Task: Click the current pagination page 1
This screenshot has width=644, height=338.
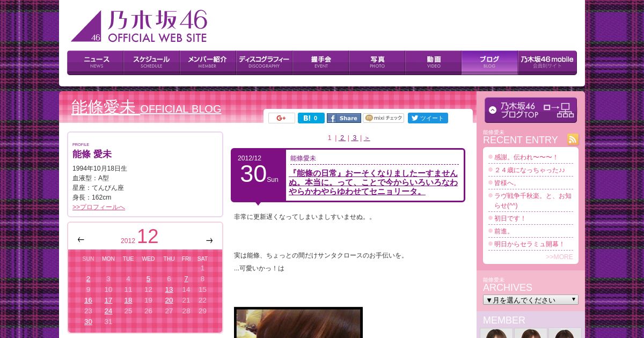Action: [330, 138]
